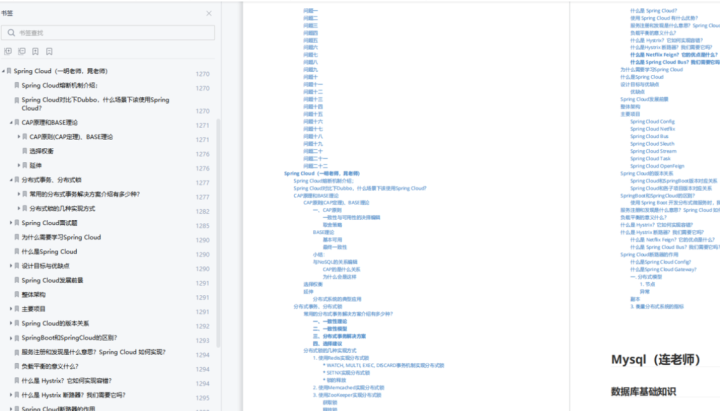Image resolution: width=720 pixels, height=411 pixels.
Task: Follow the 问题十 link in contents page
Action: 310,77
